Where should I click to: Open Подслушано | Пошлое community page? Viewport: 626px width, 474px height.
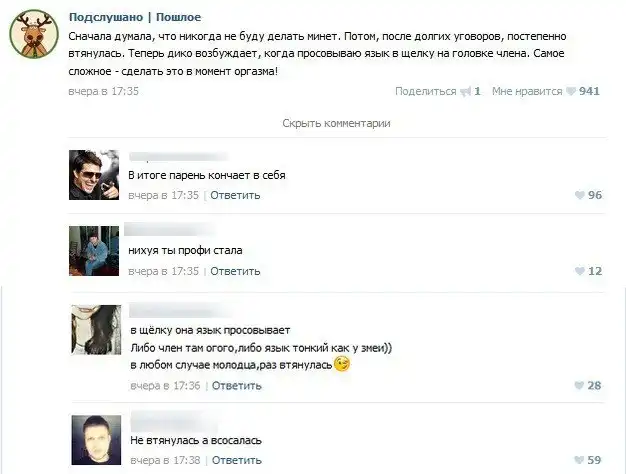[135, 17]
